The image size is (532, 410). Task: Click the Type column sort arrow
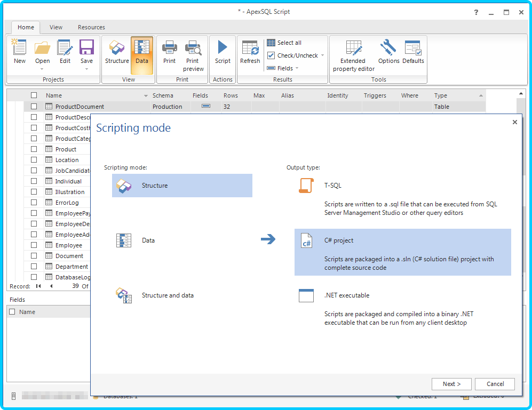point(481,95)
